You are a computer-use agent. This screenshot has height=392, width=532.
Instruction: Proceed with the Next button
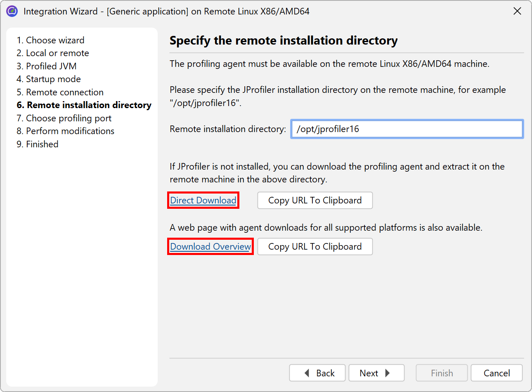[x=376, y=373]
